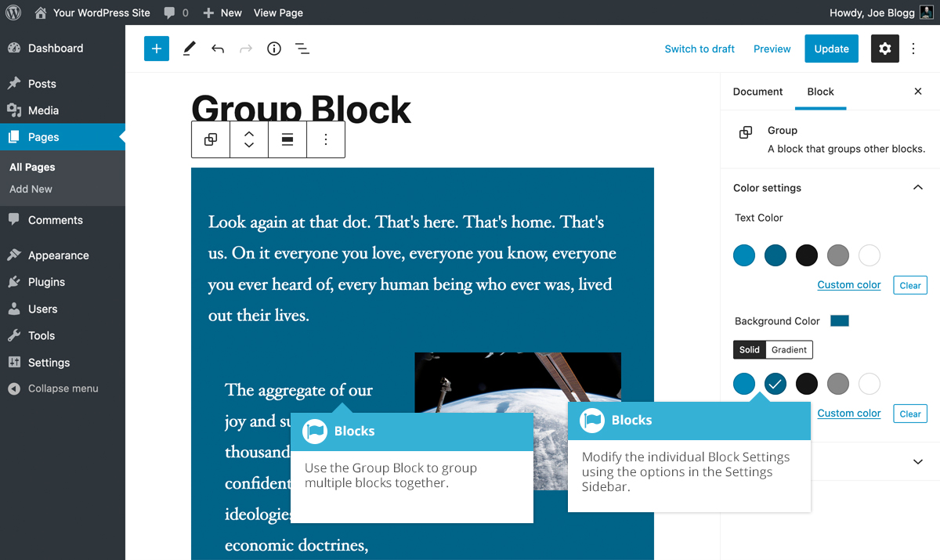Open editor settings with the gear icon

pyautogui.click(x=884, y=49)
